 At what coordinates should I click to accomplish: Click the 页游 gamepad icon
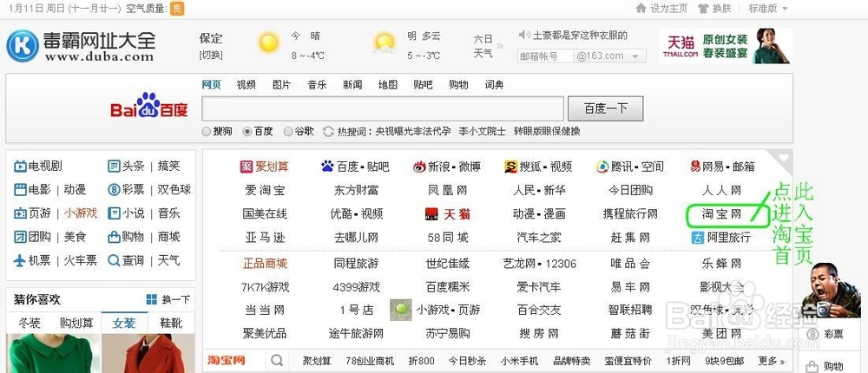point(20,213)
